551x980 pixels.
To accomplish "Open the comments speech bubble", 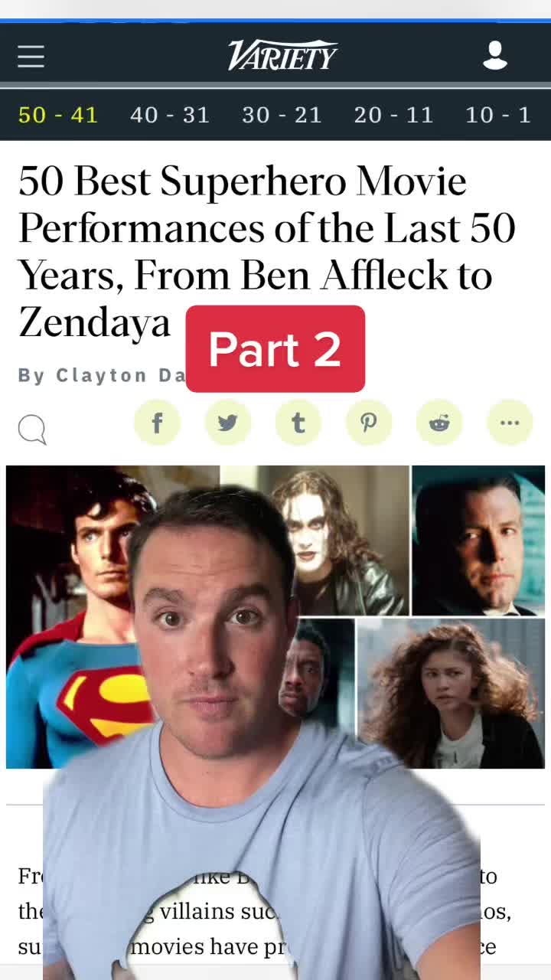I will click(x=32, y=430).
